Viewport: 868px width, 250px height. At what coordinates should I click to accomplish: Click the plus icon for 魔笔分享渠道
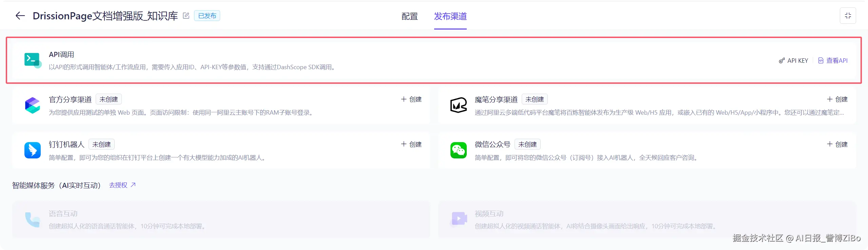(x=830, y=99)
